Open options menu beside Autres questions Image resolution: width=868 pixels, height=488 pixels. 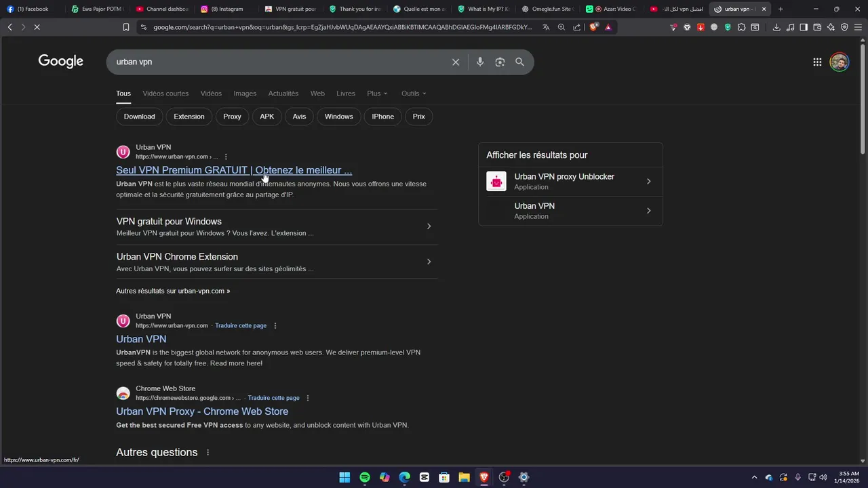(x=208, y=453)
